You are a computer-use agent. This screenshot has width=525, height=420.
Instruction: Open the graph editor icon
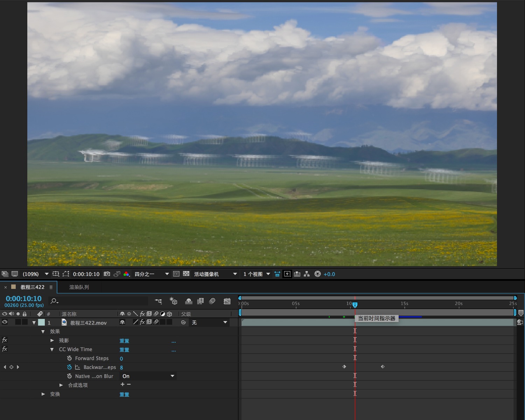click(227, 301)
